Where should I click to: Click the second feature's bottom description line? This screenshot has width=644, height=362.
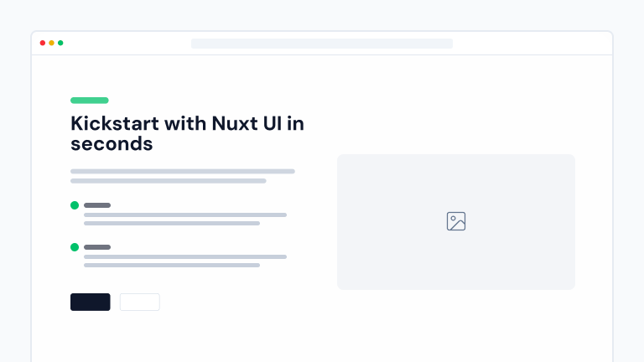pyautogui.click(x=172, y=265)
